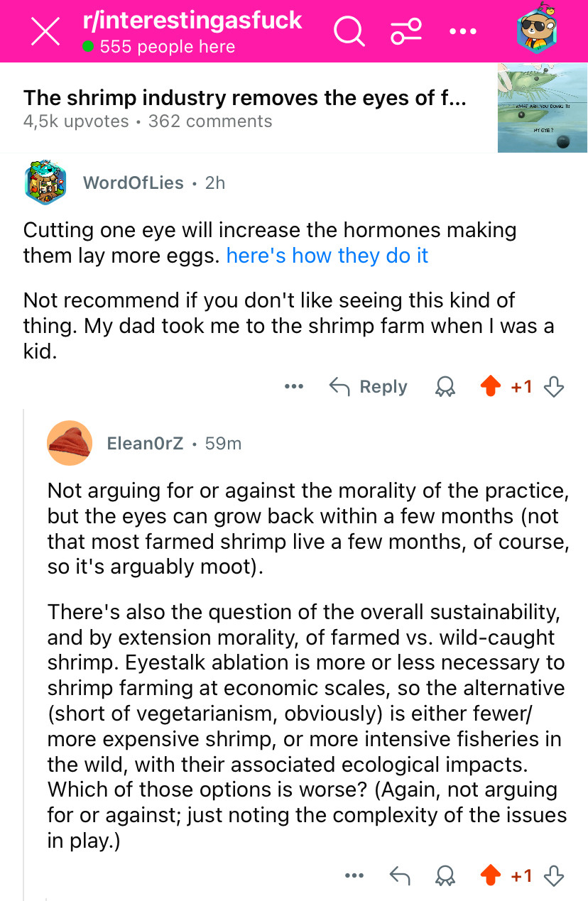Open more options on WordOfLies comment
The width and height of the screenshot is (588, 901).
[x=293, y=387]
